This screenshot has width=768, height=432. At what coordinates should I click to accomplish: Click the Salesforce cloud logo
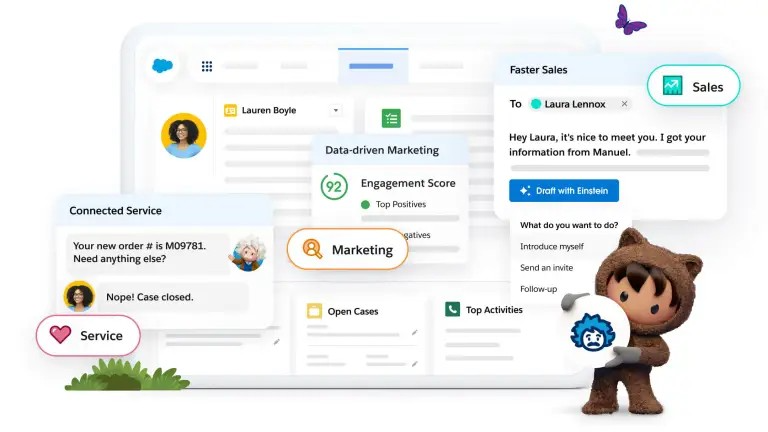162,65
